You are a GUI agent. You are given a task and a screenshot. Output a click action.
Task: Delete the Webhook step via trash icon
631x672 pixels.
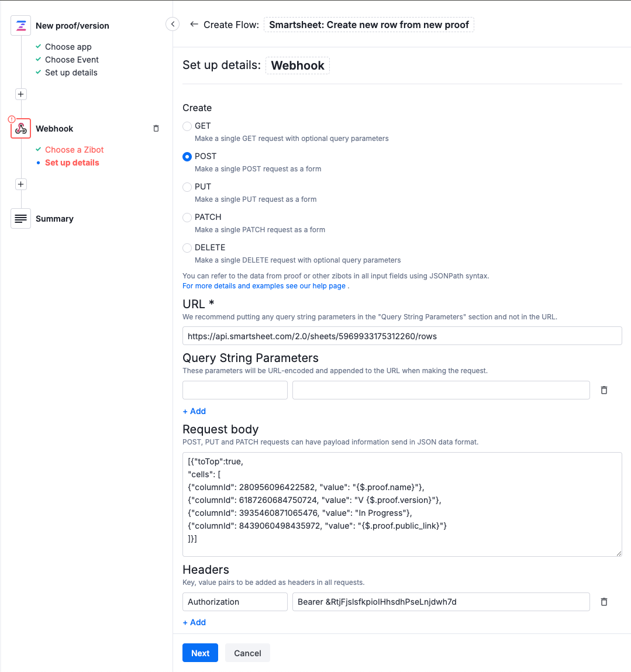[156, 128]
